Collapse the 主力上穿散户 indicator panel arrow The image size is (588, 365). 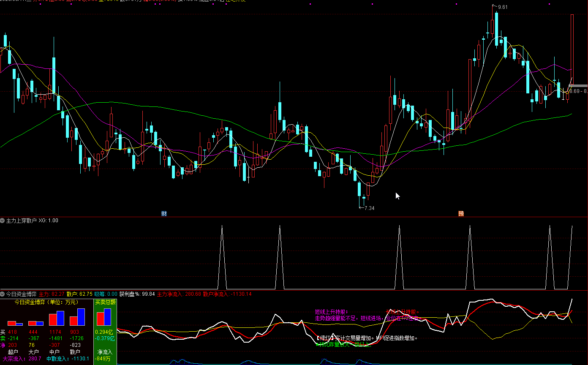(x=3, y=221)
